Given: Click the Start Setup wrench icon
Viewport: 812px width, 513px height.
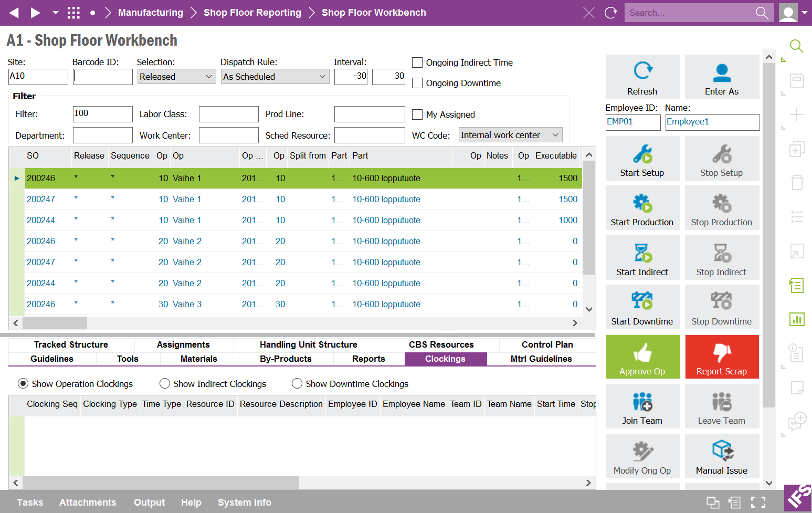Looking at the screenshot, I should [x=642, y=154].
